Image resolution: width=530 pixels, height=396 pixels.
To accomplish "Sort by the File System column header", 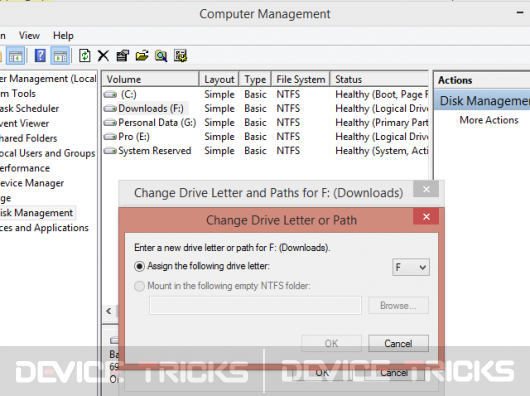I will tap(300, 79).
